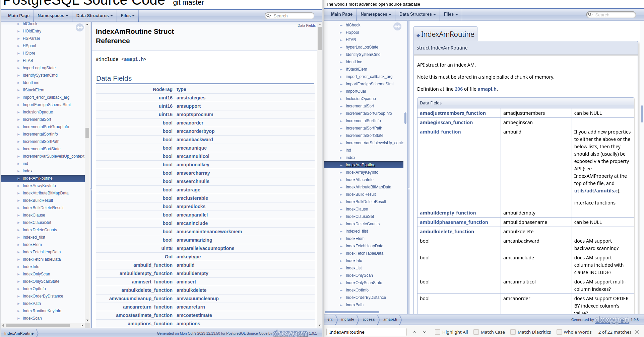Click the magnifier icon in left search box
Image resolution: width=644 pixels, height=337 pixels.
coord(268,16)
